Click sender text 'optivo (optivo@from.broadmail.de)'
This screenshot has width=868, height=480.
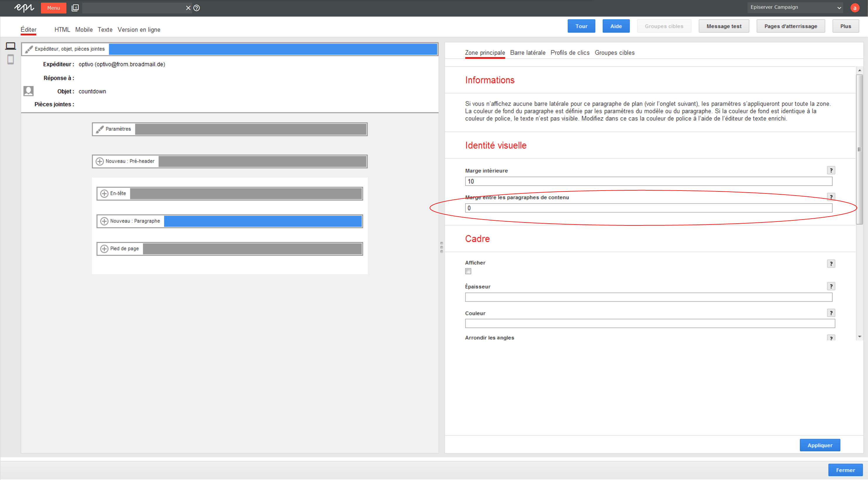coord(122,64)
